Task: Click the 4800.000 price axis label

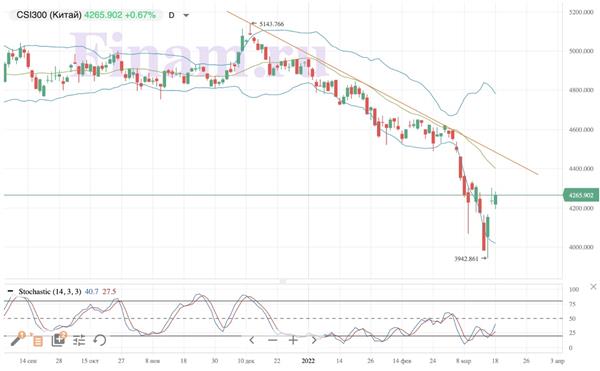Action: 581,90
